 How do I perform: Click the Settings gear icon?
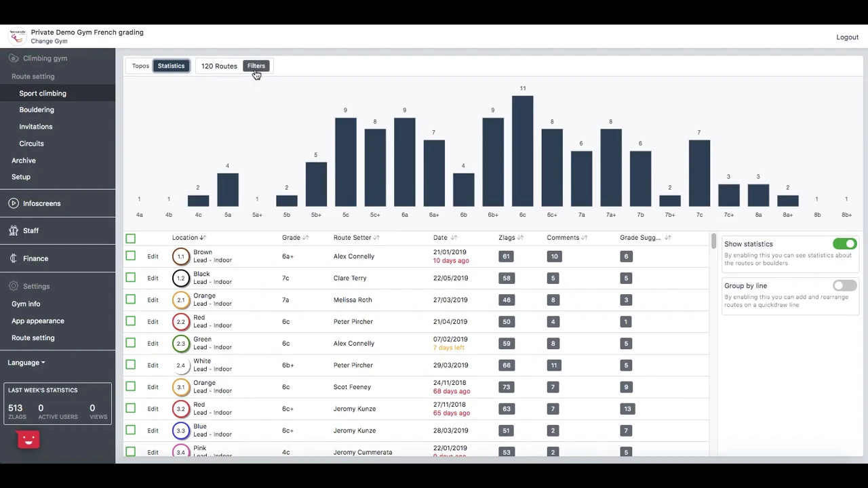[14, 286]
